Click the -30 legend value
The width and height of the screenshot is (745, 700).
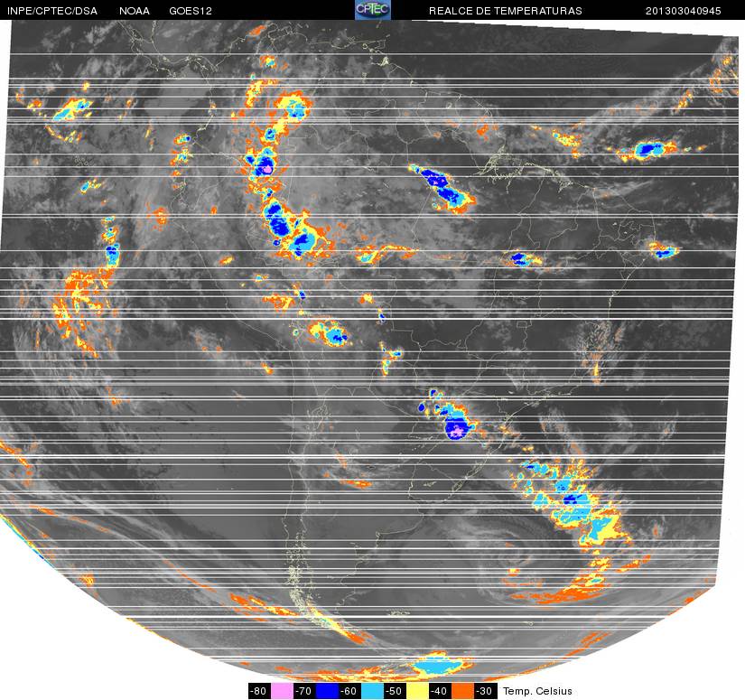click(486, 691)
